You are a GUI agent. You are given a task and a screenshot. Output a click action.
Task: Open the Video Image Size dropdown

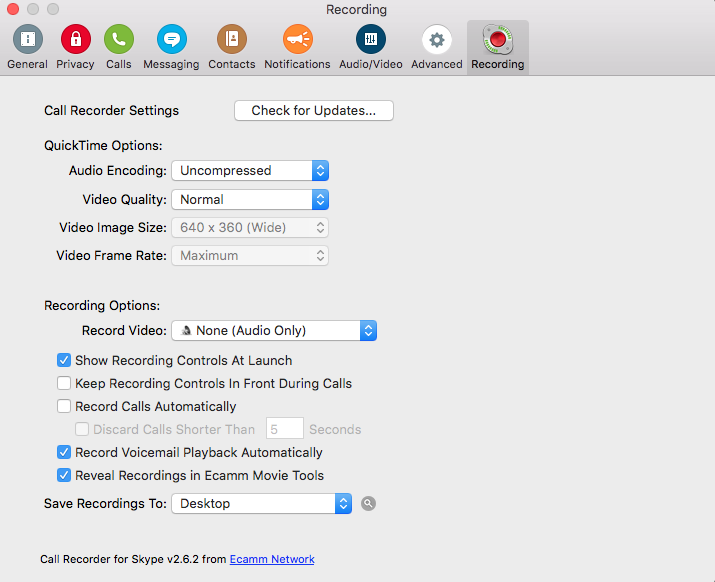250,228
